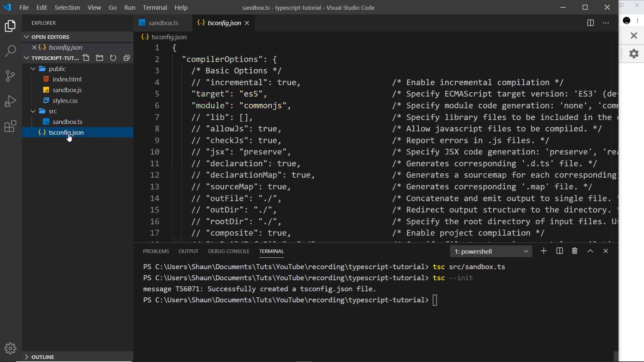Expand the Outline section
This screenshot has width=644, height=362.
(x=77, y=357)
